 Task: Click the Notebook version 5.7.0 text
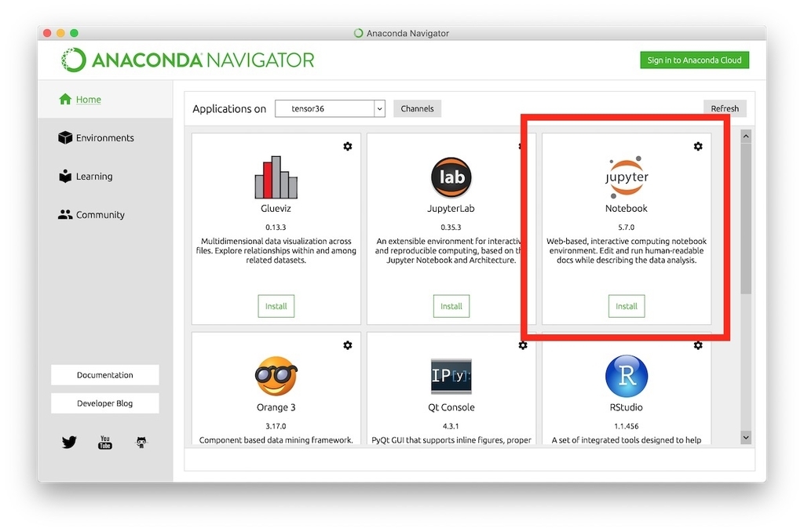626,227
